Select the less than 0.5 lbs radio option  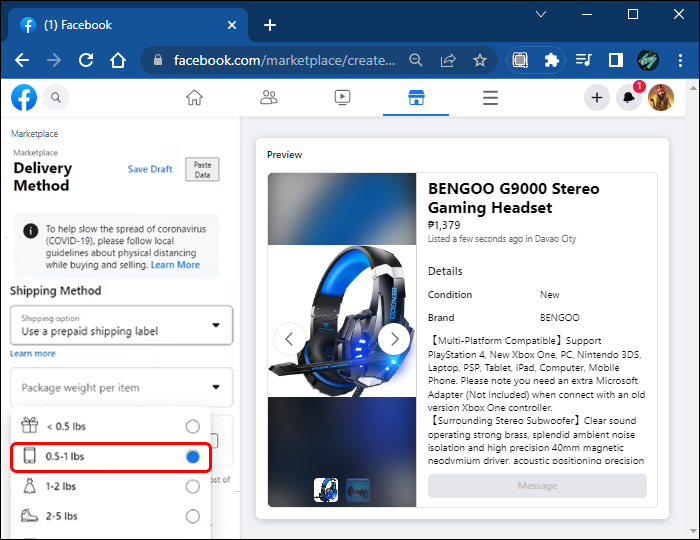click(x=193, y=427)
